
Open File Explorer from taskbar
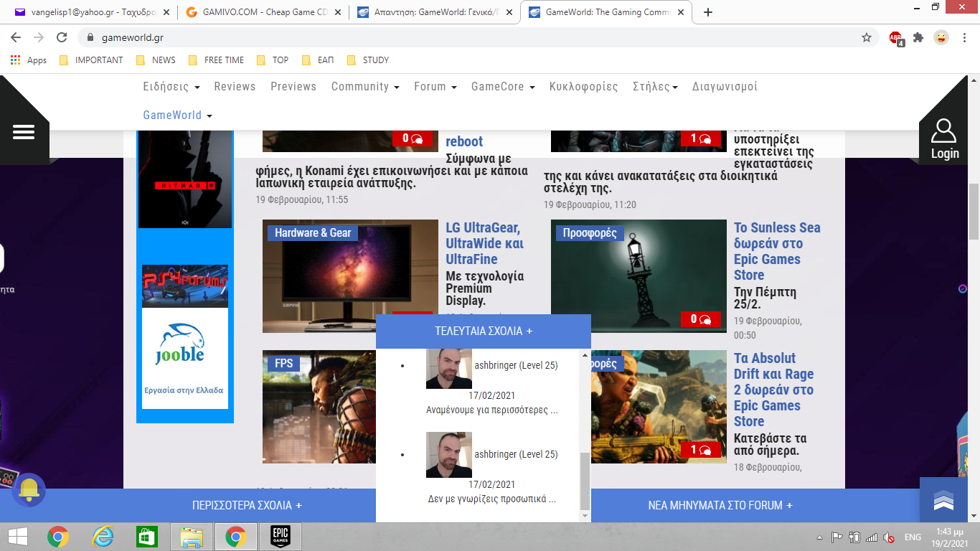(192, 537)
